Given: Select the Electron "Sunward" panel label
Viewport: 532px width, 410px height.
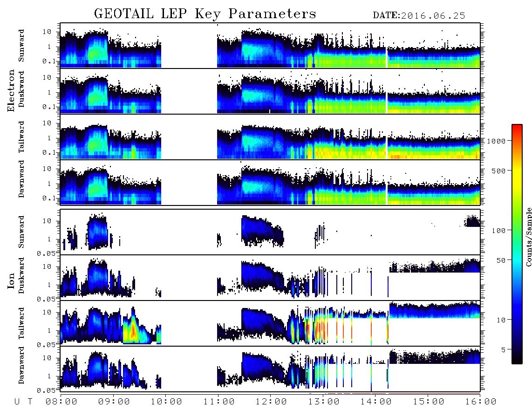Looking at the screenshot, I should point(21,46).
